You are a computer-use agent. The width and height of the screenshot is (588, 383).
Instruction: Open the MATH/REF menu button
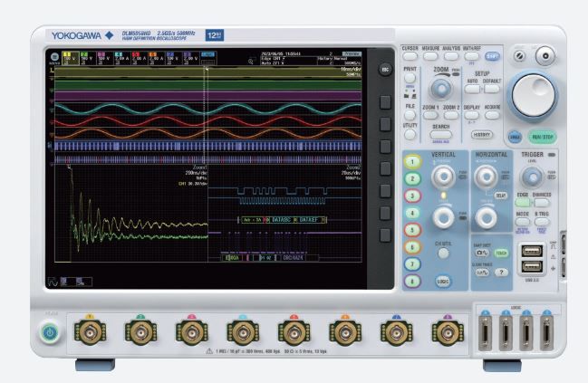pyautogui.click(x=471, y=56)
